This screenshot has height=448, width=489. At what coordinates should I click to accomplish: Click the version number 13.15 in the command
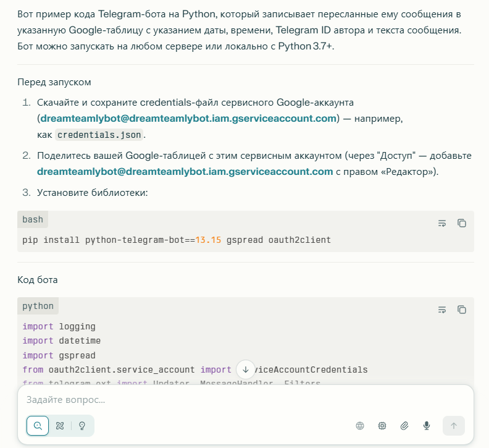click(x=208, y=240)
